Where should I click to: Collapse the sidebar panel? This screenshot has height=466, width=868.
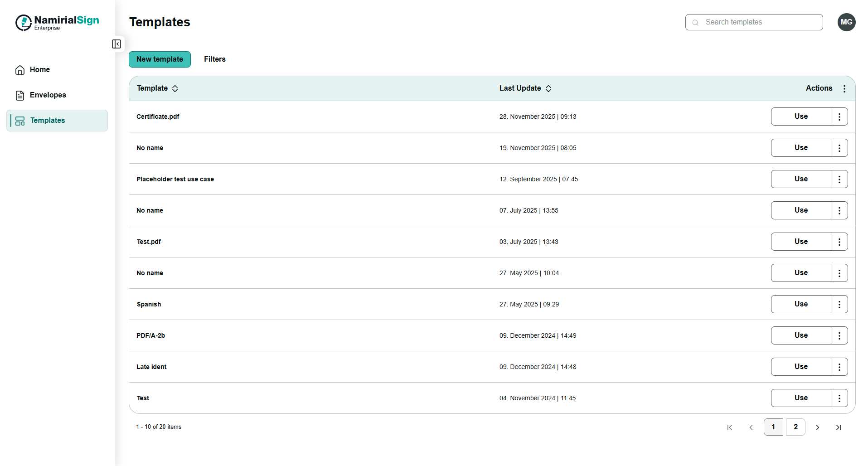[x=116, y=44]
